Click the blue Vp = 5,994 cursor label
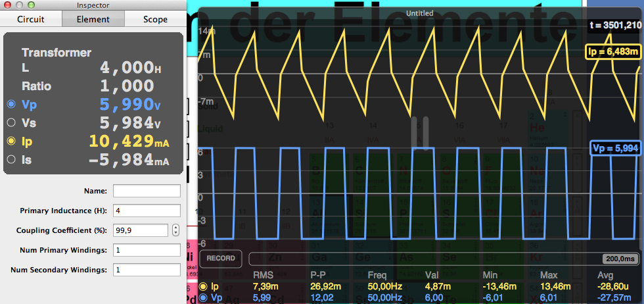This screenshot has width=644, height=304. pyautogui.click(x=615, y=148)
